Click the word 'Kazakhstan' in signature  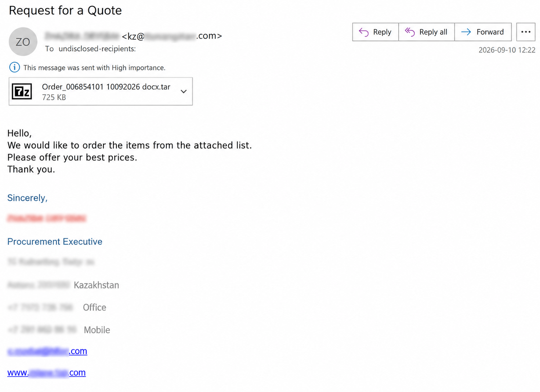pos(96,285)
